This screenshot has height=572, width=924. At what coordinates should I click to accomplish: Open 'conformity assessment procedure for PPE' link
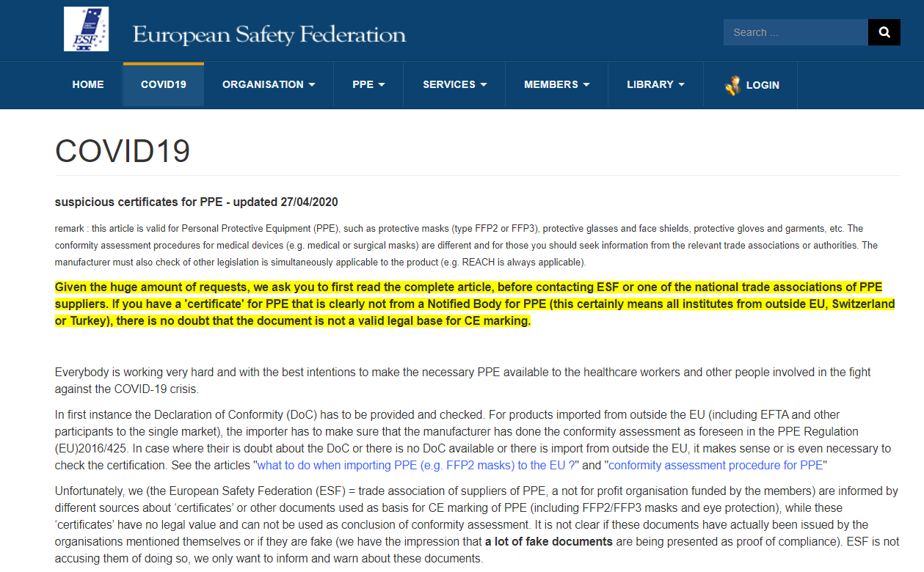pos(716,465)
